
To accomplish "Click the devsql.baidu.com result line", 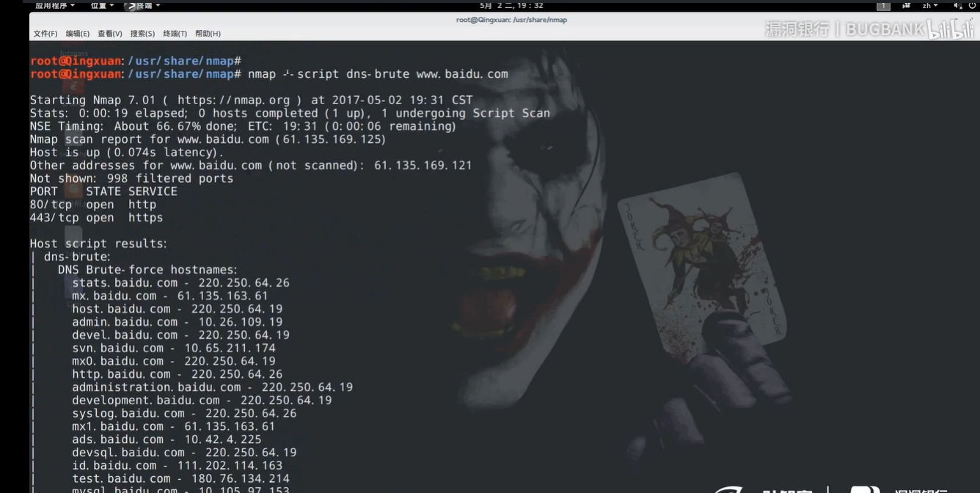I will pyautogui.click(x=184, y=453).
